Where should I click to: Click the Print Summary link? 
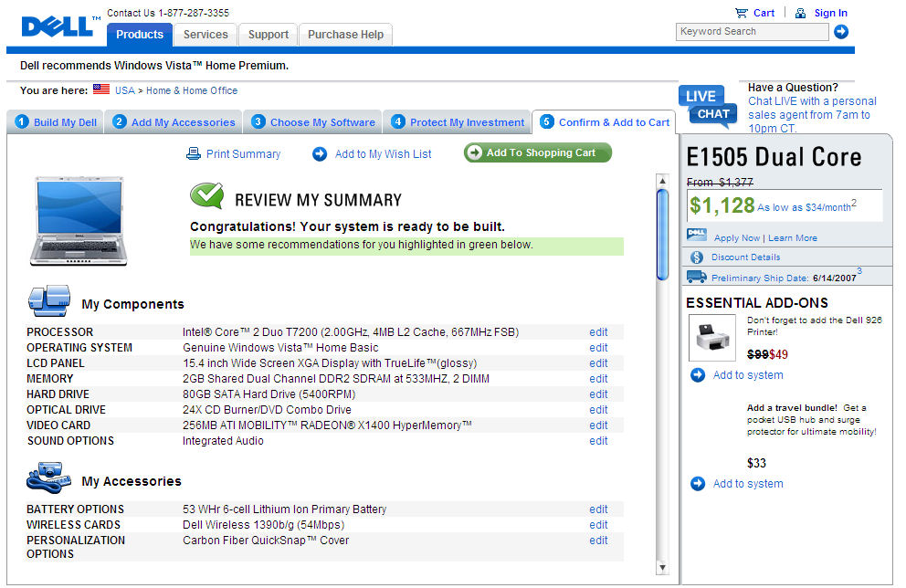[x=243, y=154]
